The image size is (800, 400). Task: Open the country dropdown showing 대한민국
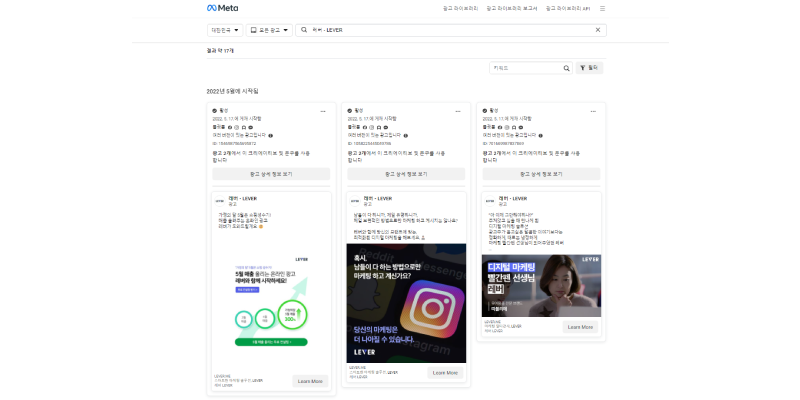click(x=225, y=30)
